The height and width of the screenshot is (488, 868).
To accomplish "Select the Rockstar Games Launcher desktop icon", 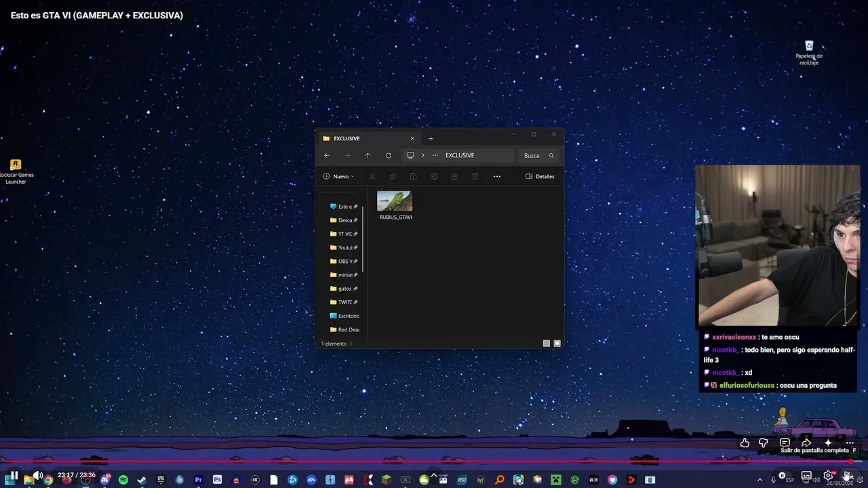I will point(16,172).
